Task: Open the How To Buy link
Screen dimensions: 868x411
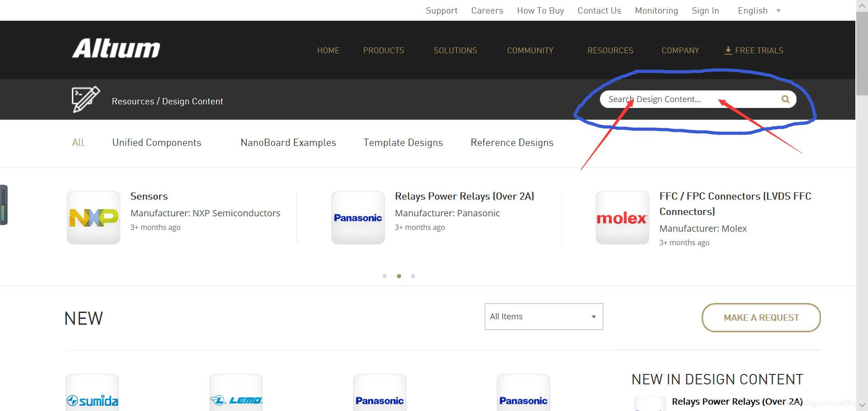Action: coord(540,10)
